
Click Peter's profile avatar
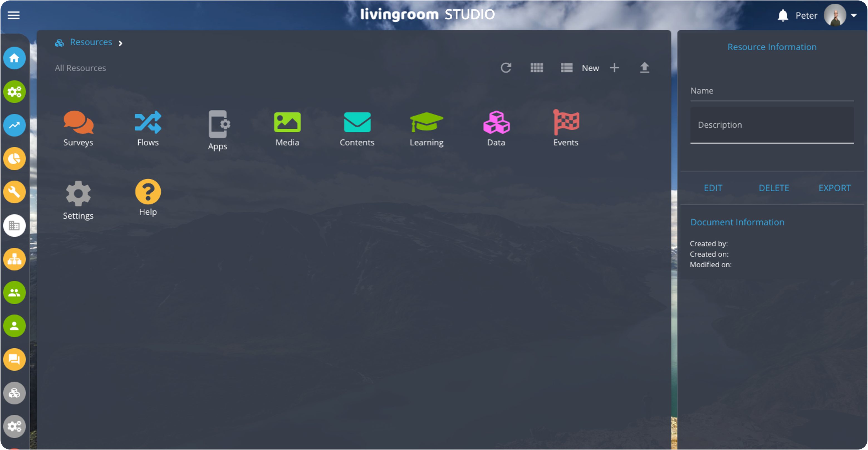click(x=835, y=15)
